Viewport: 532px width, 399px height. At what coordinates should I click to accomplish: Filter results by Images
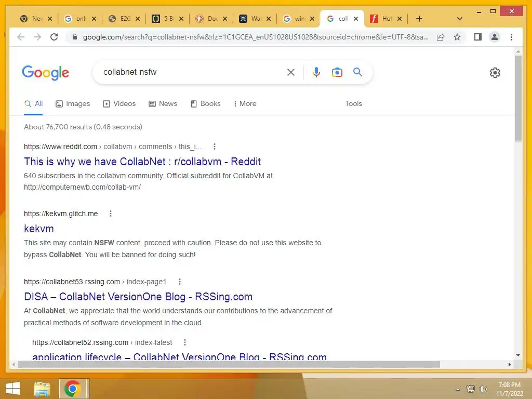73,104
